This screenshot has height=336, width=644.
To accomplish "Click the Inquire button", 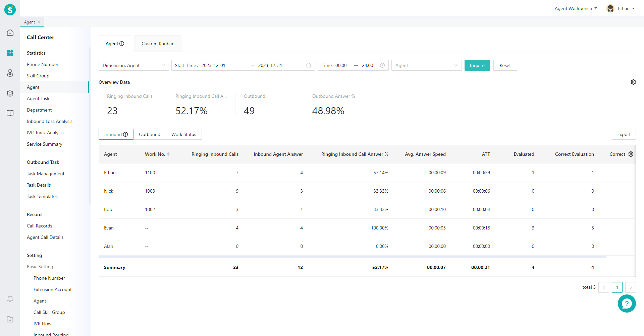I will pyautogui.click(x=477, y=65).
